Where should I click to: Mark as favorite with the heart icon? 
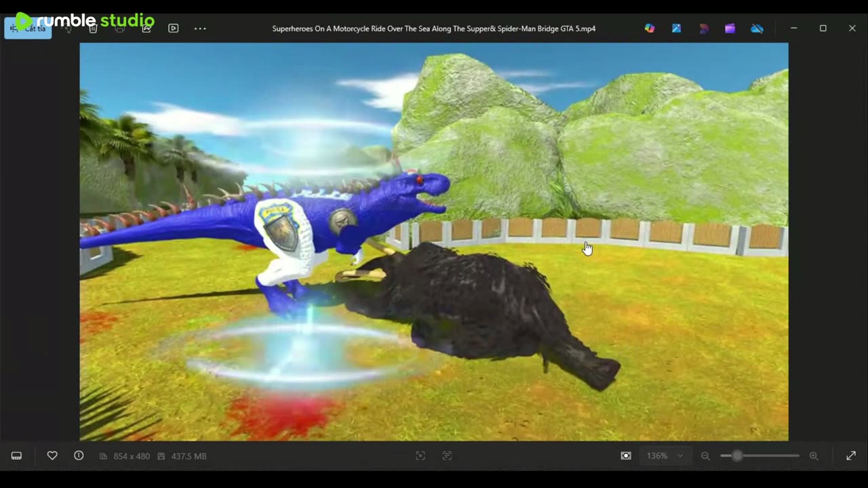click(52, 456)
